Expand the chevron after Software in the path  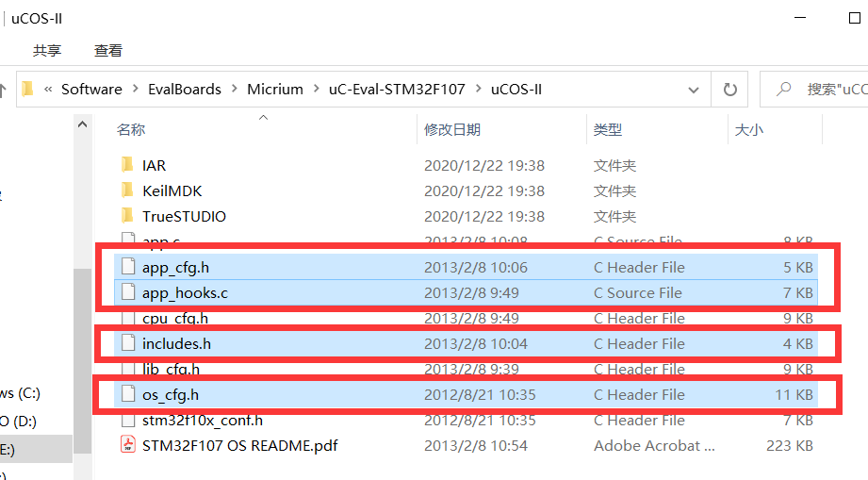click(135, 89)
